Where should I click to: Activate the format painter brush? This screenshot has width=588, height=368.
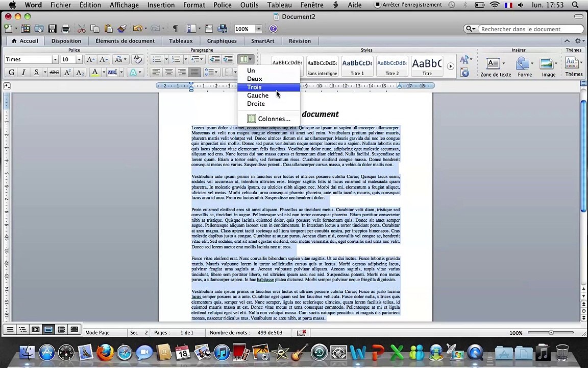(122, 29)
